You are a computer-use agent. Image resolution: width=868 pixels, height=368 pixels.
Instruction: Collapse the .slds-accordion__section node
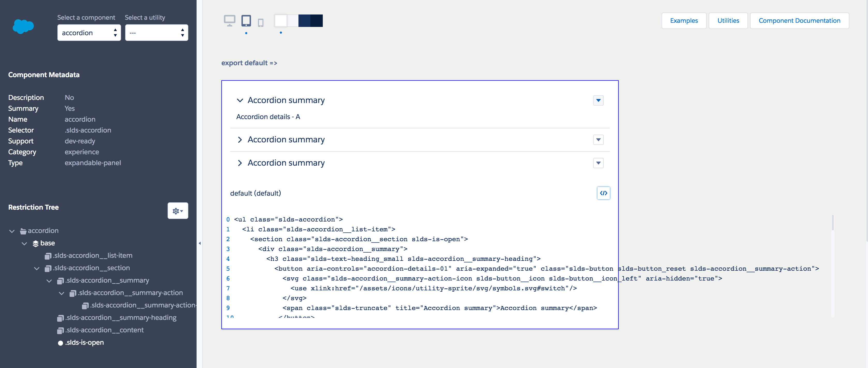point(37,268)
